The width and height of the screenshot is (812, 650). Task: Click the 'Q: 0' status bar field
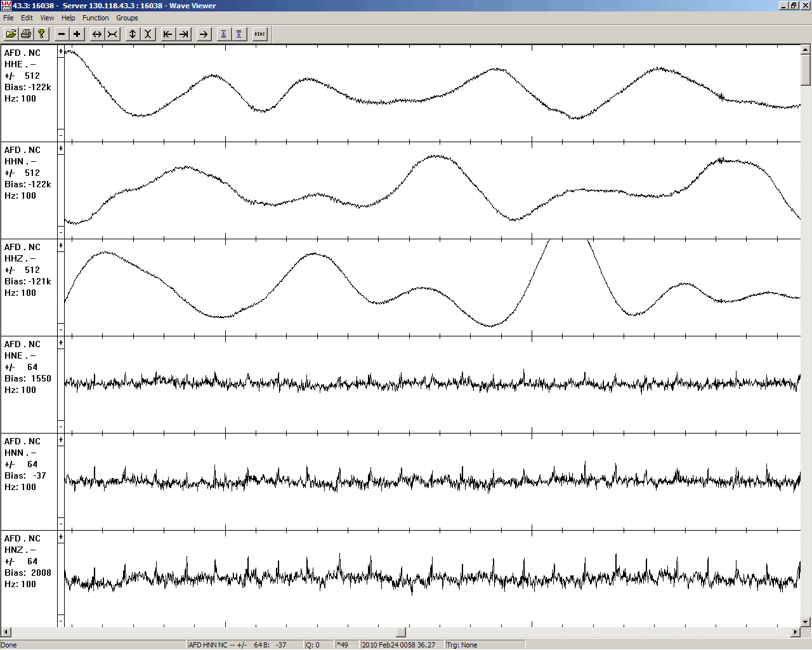click(319, 645)
